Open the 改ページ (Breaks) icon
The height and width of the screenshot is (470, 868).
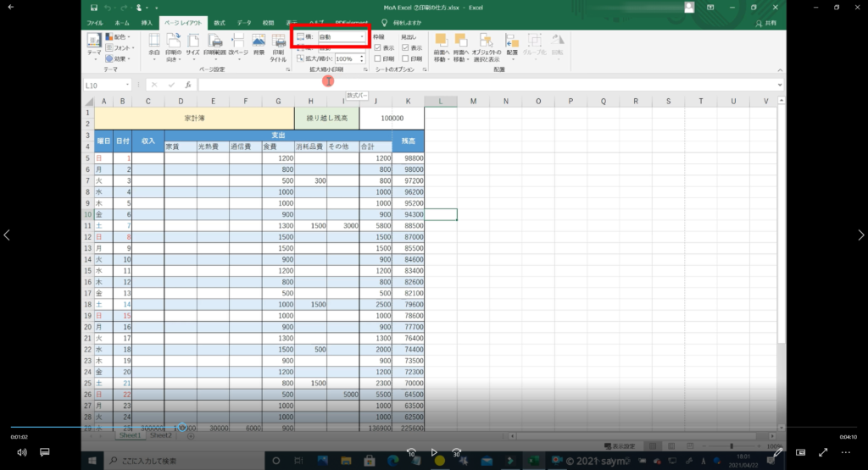237,46
